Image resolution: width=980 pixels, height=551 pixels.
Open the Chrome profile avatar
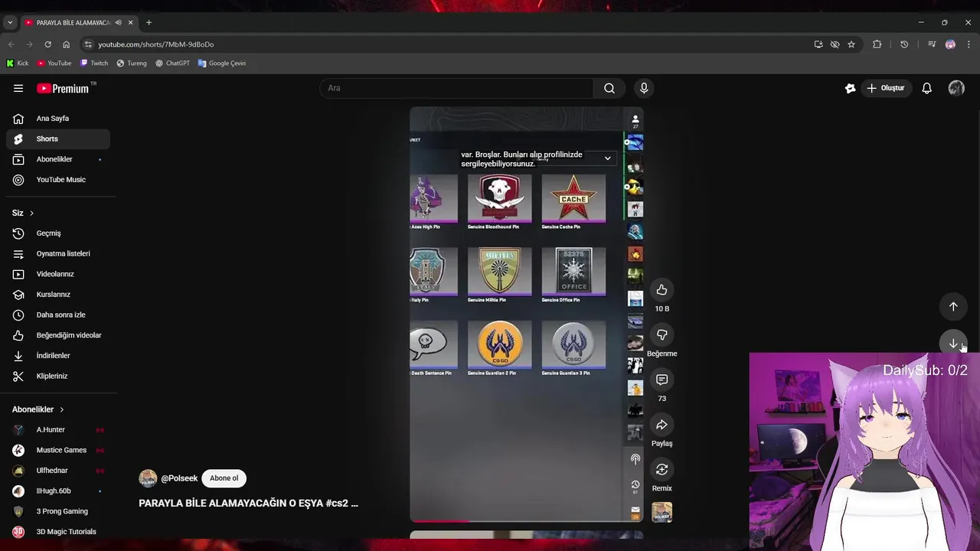[950, 44]
